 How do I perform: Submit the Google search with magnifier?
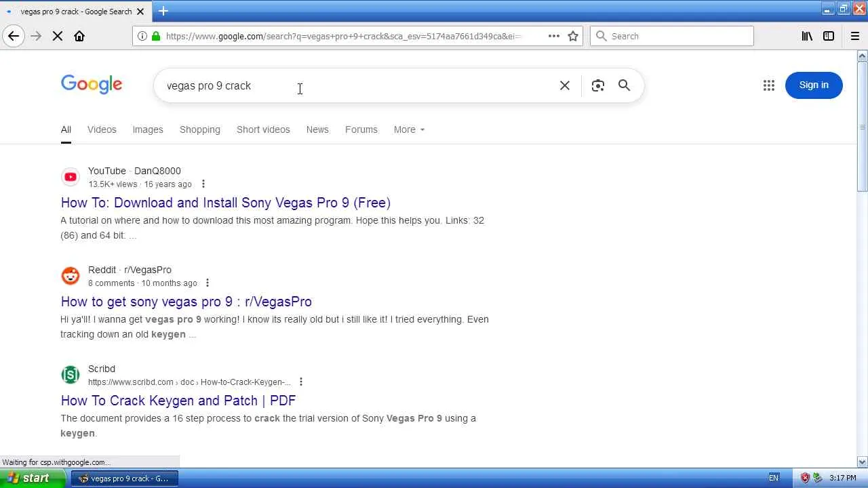click(624, 85)
